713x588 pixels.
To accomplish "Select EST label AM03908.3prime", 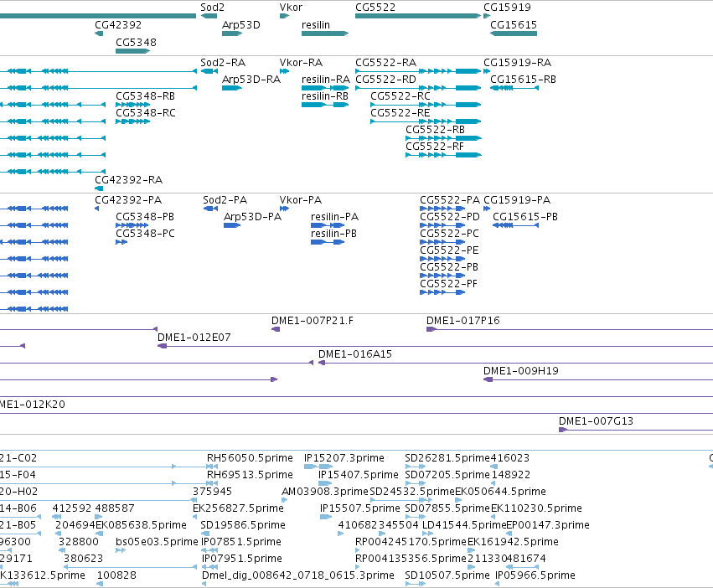I will coord(325,492).
